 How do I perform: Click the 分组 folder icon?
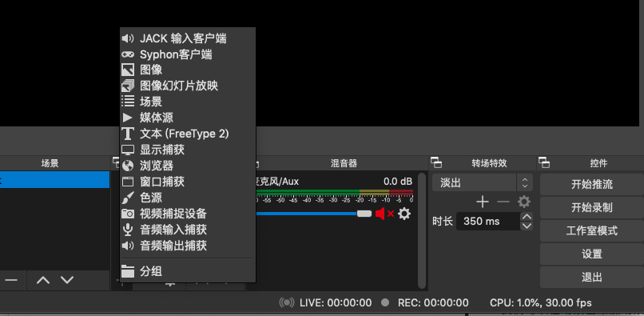pyautogui.click(x=128, y=271)
